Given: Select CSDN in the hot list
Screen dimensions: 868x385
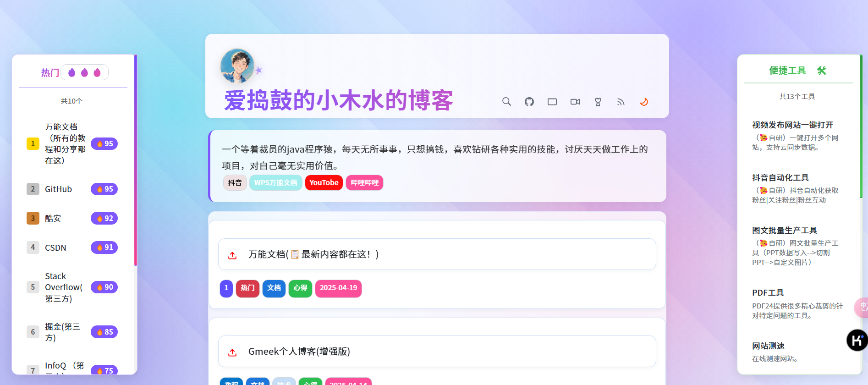Looking at the screenshot, I should (x=55, y=248).
